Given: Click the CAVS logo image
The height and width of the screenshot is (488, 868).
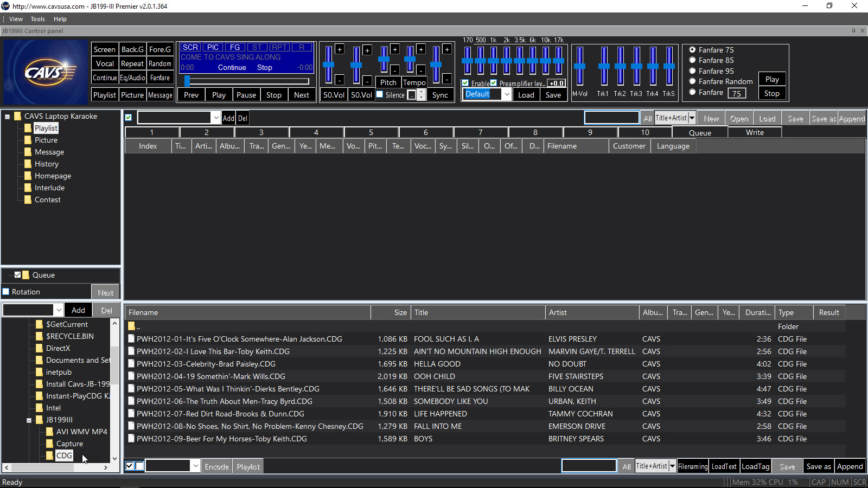Looking at the screenshot, I should point(46,72).
